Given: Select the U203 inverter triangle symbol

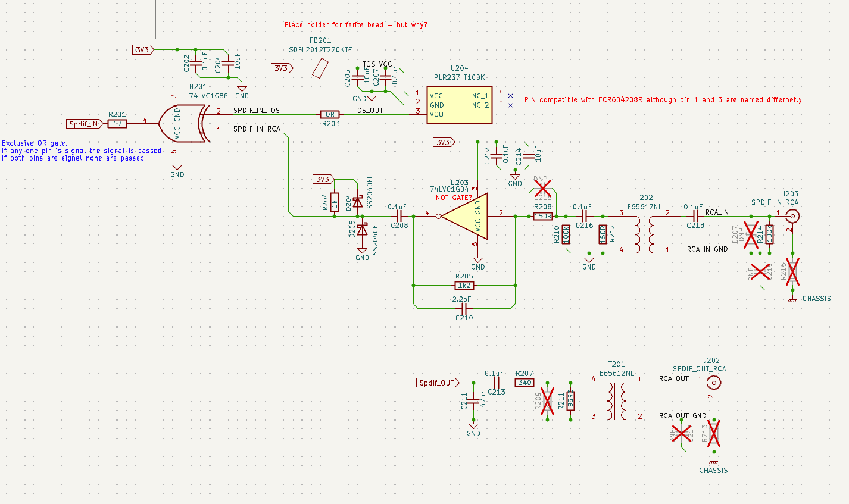Looking at the screenshot, I should pos(463,216).
